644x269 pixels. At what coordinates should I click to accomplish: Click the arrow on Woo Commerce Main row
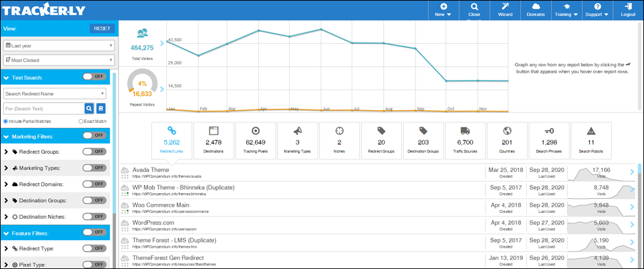(x=632, y=208)
